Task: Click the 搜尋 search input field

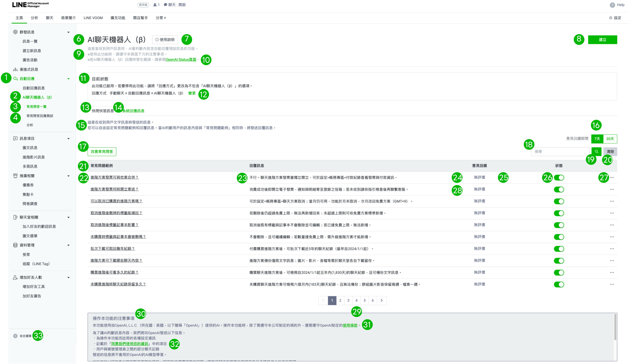Action: [x=560, y=151]
